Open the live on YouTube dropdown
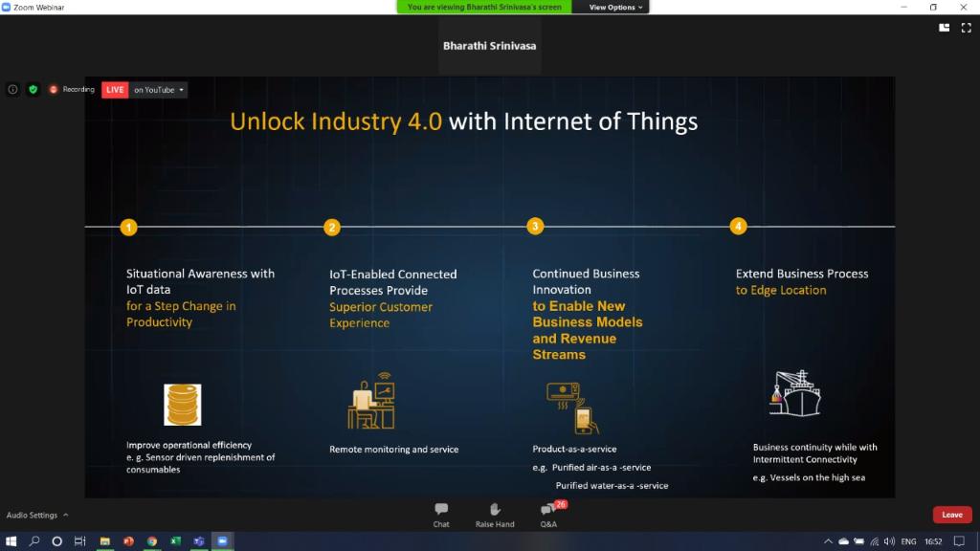Image resolution: width=980 pixels, height=551 pixels. [159, 90]
